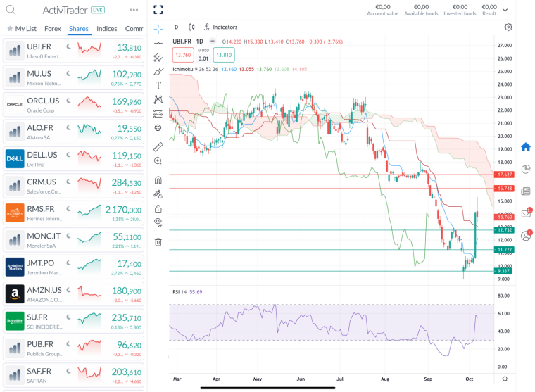Activate the zoom-in tool

pyautogui.click(x=158, y=161)
